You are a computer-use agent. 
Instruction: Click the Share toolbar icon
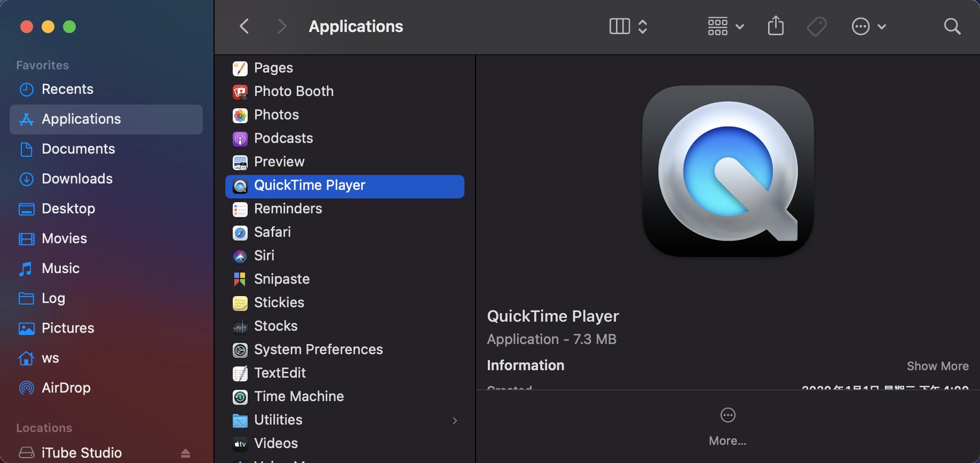point(776,26)
